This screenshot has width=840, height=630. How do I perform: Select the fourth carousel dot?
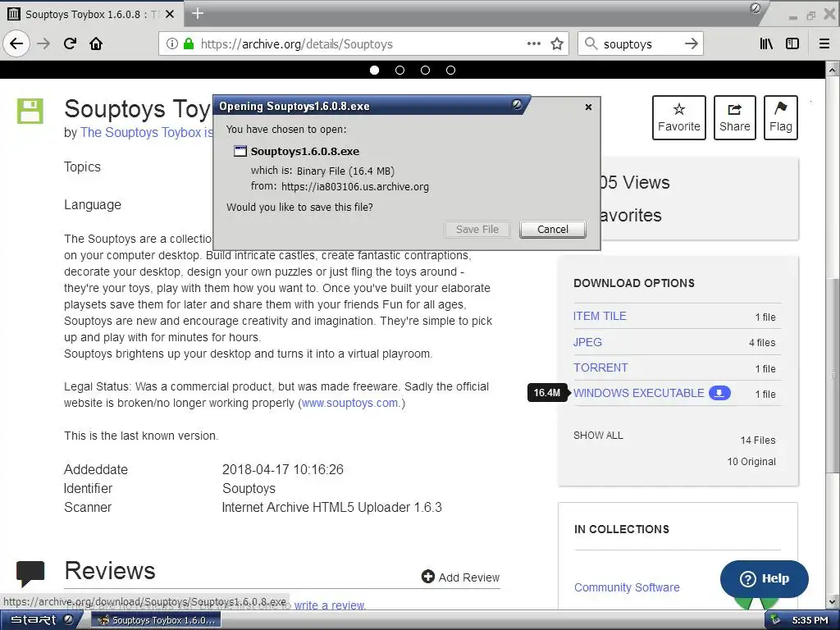[451, 71]
